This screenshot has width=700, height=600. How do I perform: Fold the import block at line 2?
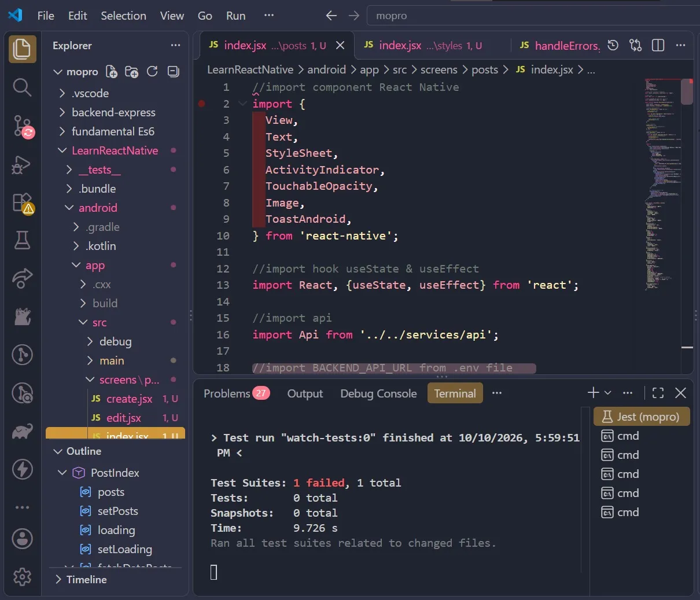pyautogui.click(x=243, y=104)
